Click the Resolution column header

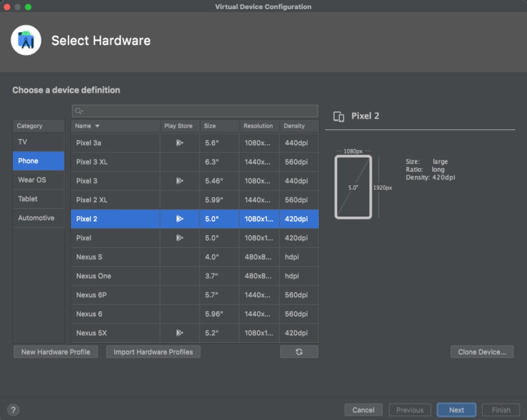(x=259, y=126)
